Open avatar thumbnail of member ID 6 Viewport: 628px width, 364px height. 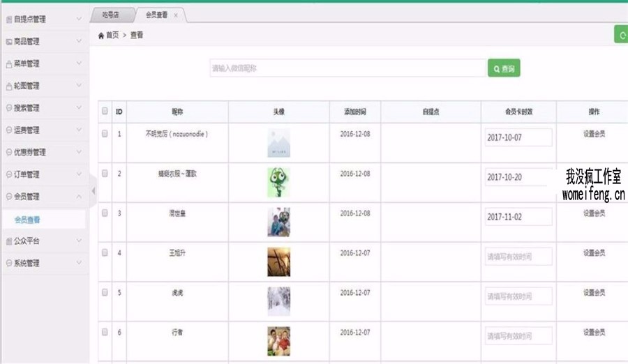278,341
